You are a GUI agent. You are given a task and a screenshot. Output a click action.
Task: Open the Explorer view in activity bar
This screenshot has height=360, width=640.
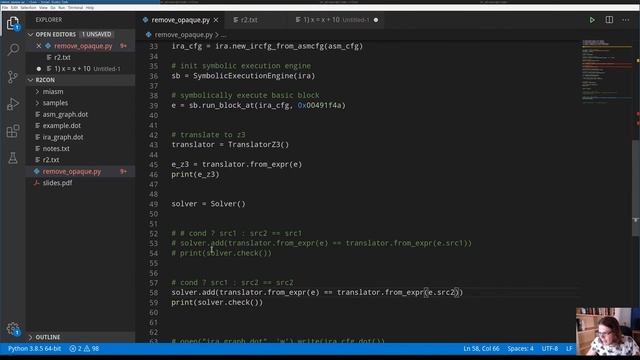tap(13, 23)
